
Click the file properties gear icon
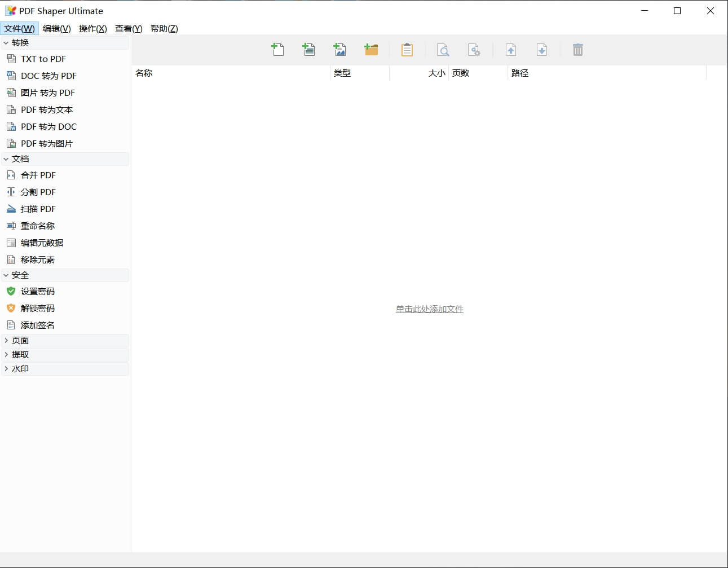pos(474,50)
